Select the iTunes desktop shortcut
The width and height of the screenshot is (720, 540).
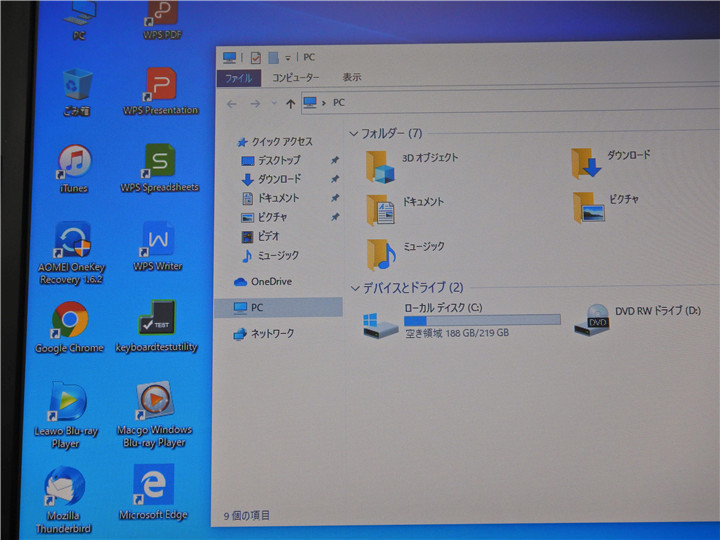coord(74,169)
